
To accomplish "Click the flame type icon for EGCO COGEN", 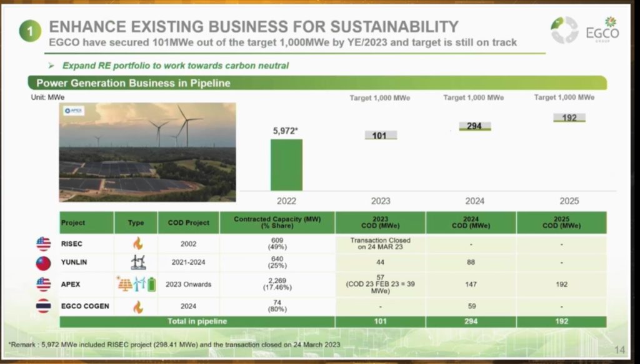I will tap(138, 307).
